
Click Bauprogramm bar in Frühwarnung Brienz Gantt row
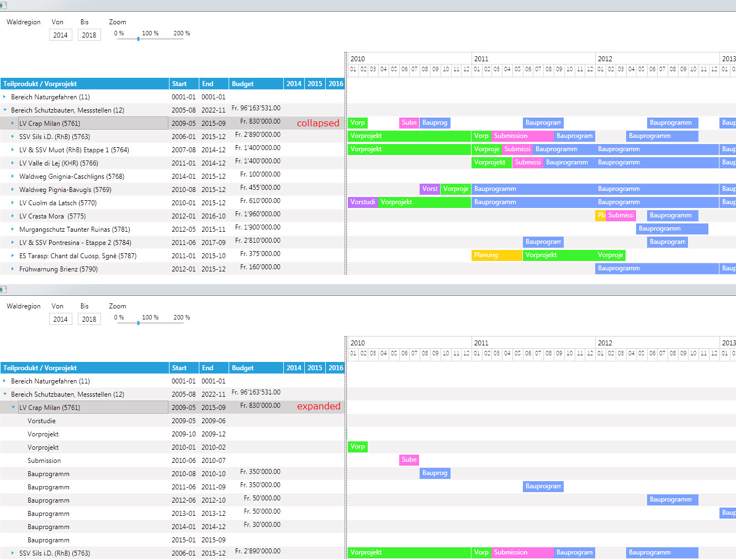tap(657, 269)
